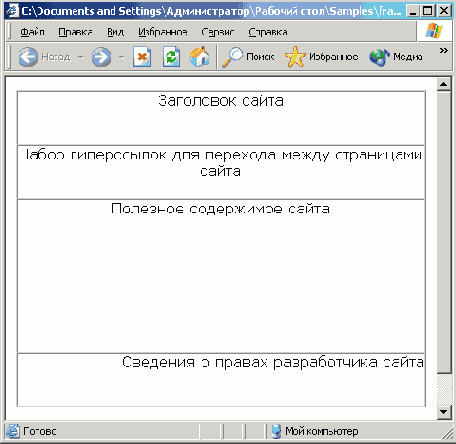
Task: Refresh the page with green arrows icon
Action: tap(171, 57)
